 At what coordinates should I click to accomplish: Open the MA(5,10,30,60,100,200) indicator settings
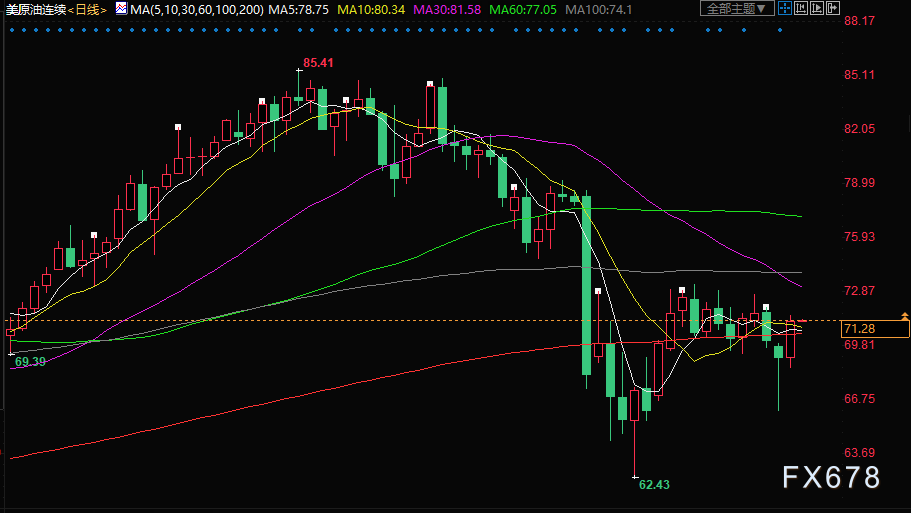[x=194, y=9]
